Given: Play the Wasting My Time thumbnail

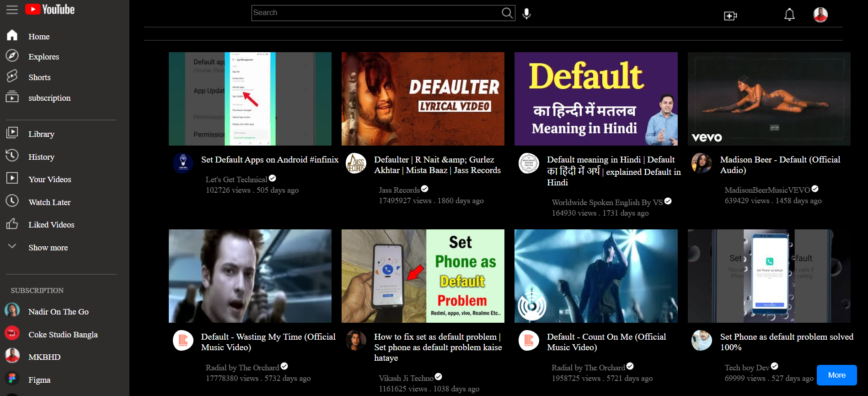Looking at the screenshot, I should 250,276.
